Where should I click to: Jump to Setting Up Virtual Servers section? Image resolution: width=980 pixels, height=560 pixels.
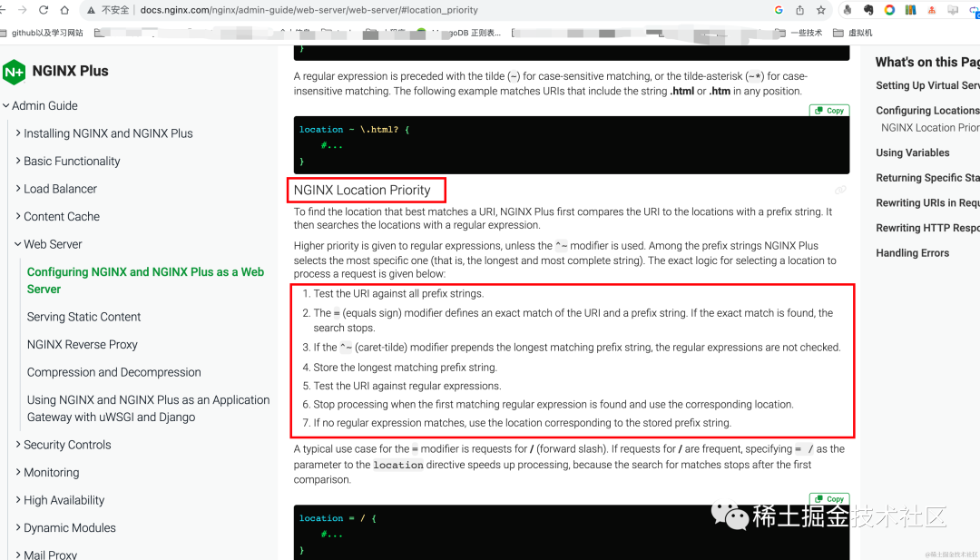(927, 85)
